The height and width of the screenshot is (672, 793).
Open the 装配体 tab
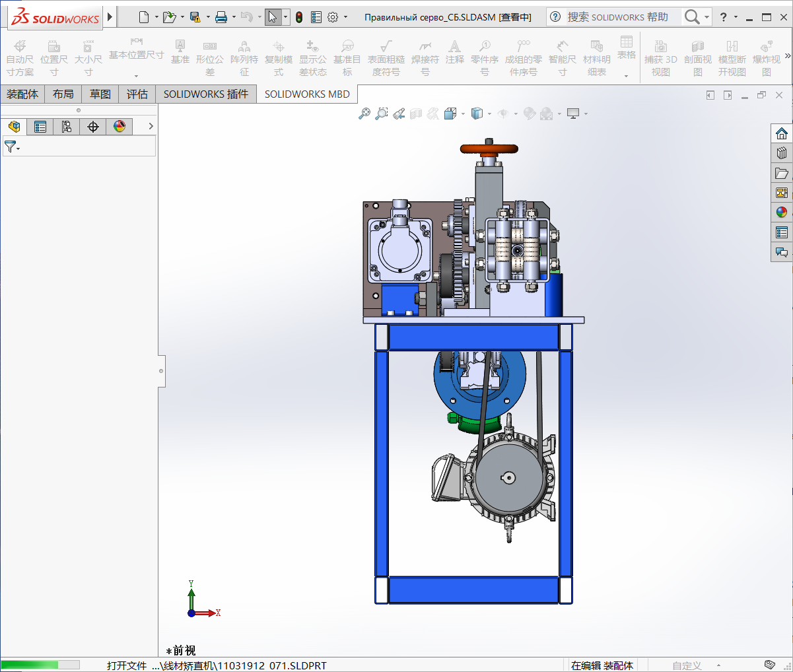(22, 94)
